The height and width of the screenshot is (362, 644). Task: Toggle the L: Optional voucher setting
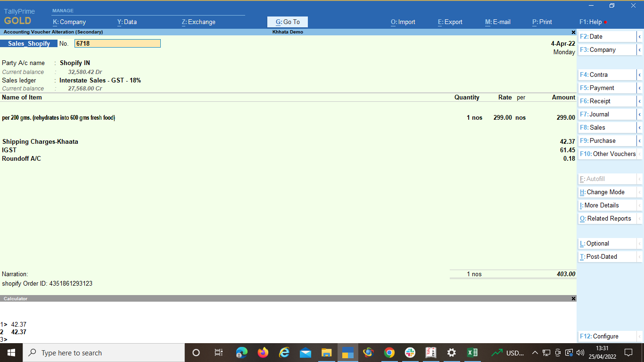coord(607,243)
